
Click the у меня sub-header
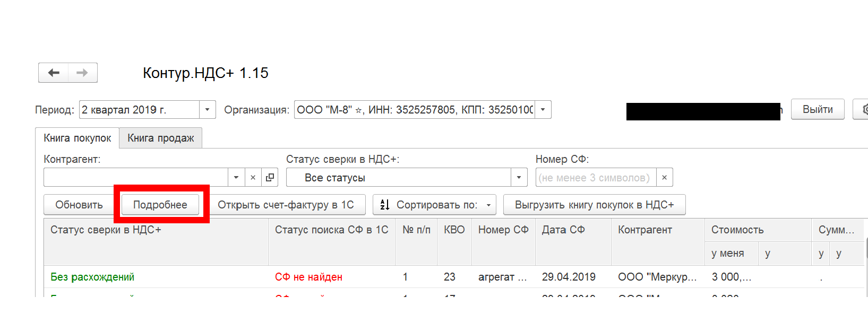[x=732, y=254]
